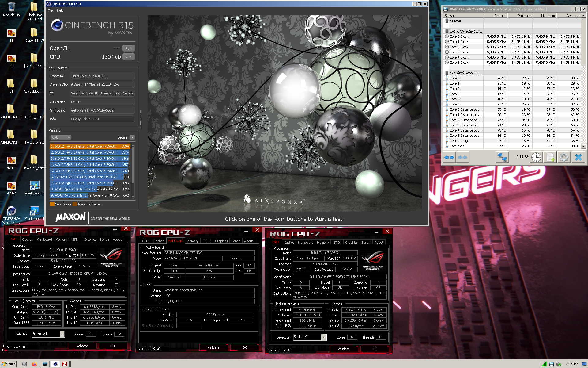This screenshot has width=588, height=368.
Task: Open HWiNFO sensor settings gear icon
Action: coord(564,157)
